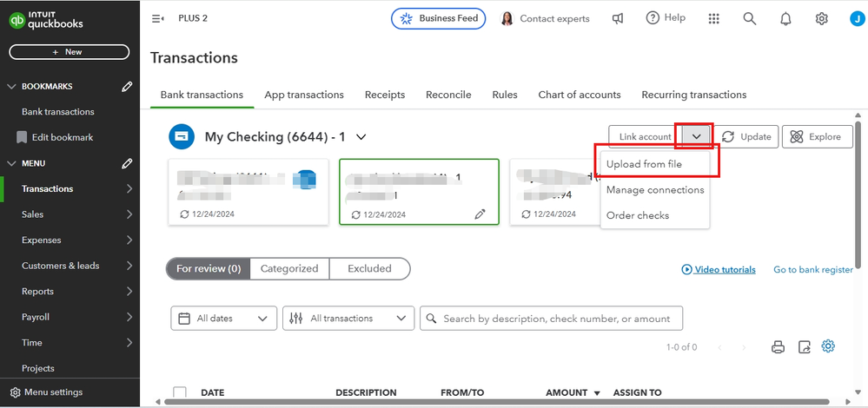Switch to Reconcile tab
The height and width of the screenshot is (408, 868).
tap(448, 95)
